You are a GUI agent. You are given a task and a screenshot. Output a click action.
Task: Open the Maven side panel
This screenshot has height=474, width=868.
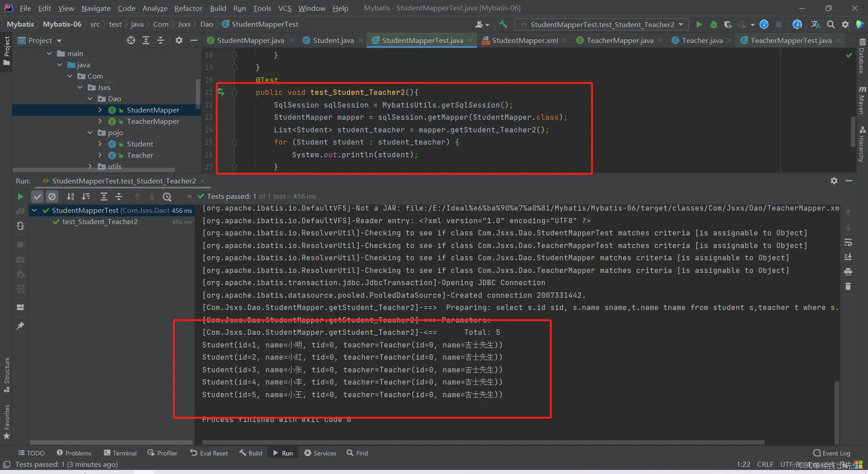tap(862, 100)
